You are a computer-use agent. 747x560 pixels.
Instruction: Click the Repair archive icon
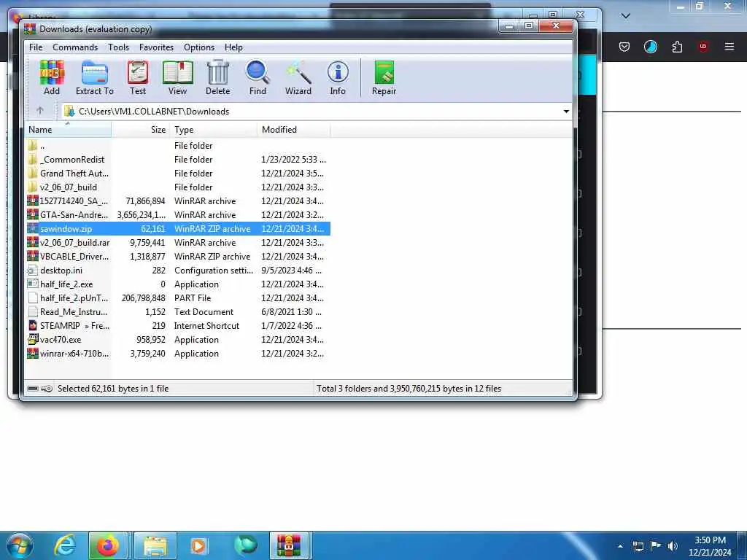[384, 77]
